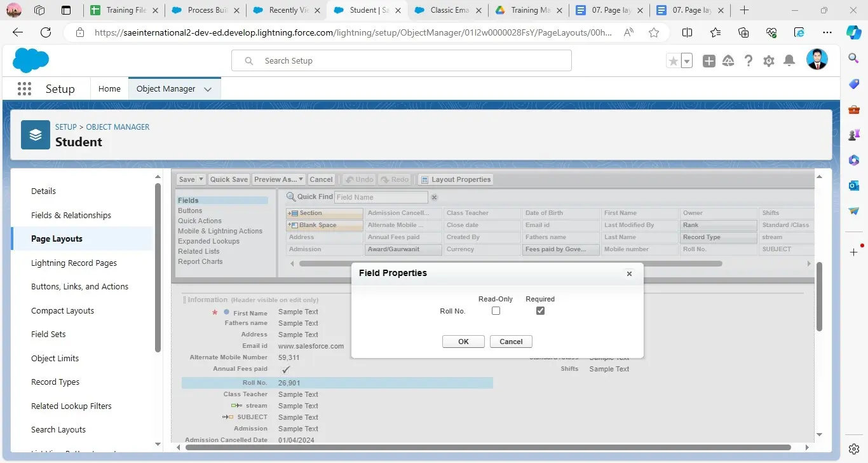Screen dimensions: 868x463
Task: Open the notifications bell icon
Action: point(789,61)
